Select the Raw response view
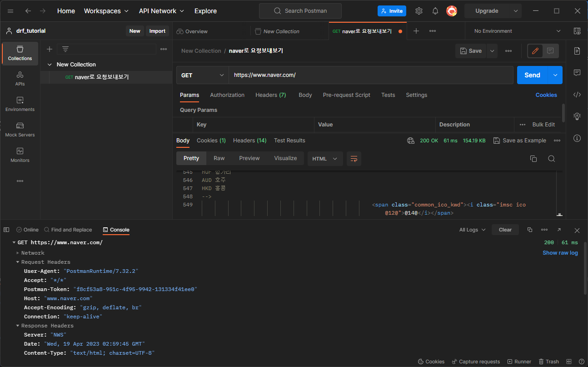The image size is (588, 367). (x=219, y=158)
